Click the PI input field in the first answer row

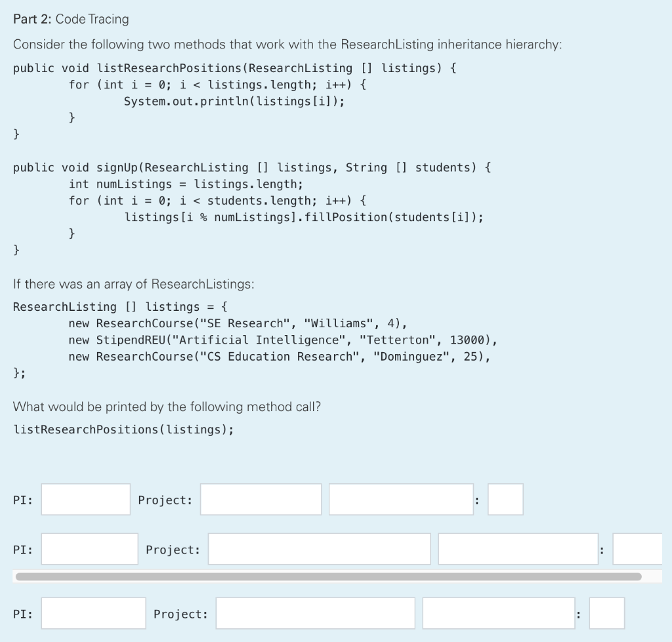tap(85, 499)
